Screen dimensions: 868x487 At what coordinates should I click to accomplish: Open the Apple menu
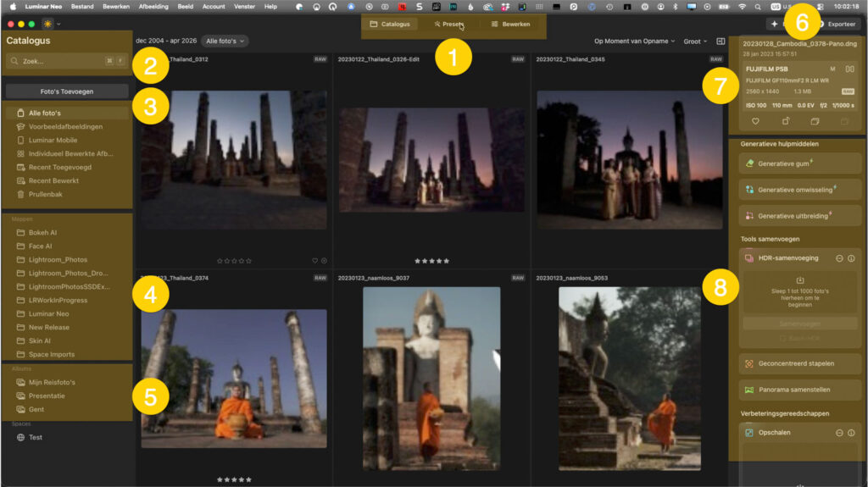point(13,7)
